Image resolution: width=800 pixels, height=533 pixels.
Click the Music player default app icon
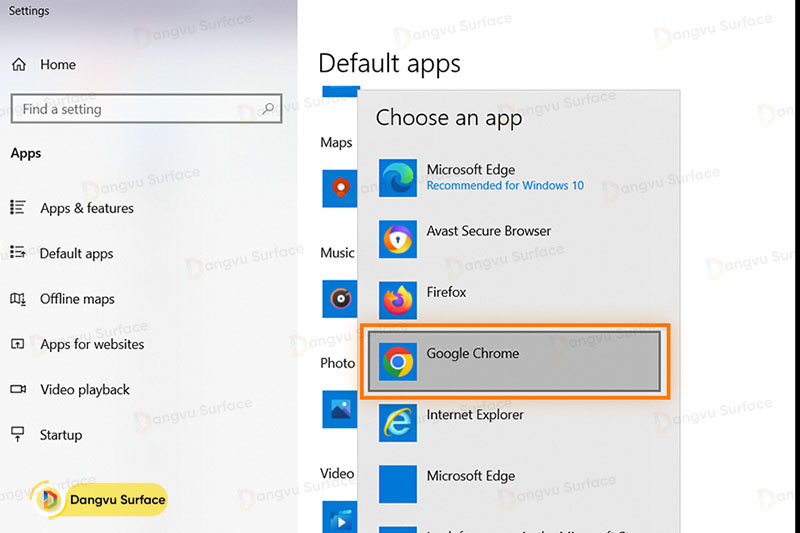click(x=340, y=298)
